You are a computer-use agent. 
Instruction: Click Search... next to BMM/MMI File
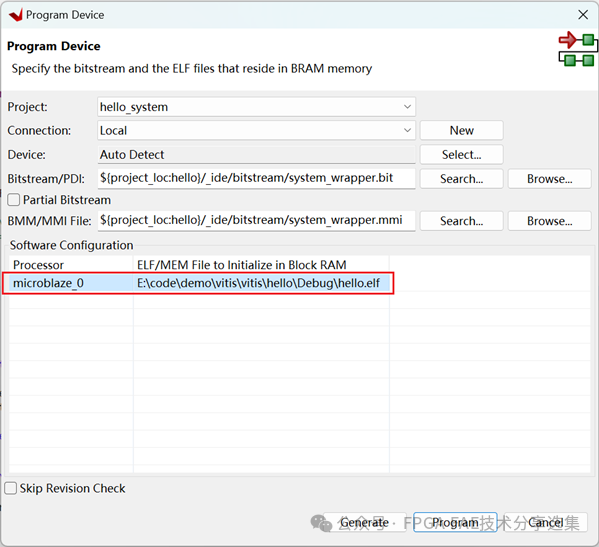(x=461, y=221)
